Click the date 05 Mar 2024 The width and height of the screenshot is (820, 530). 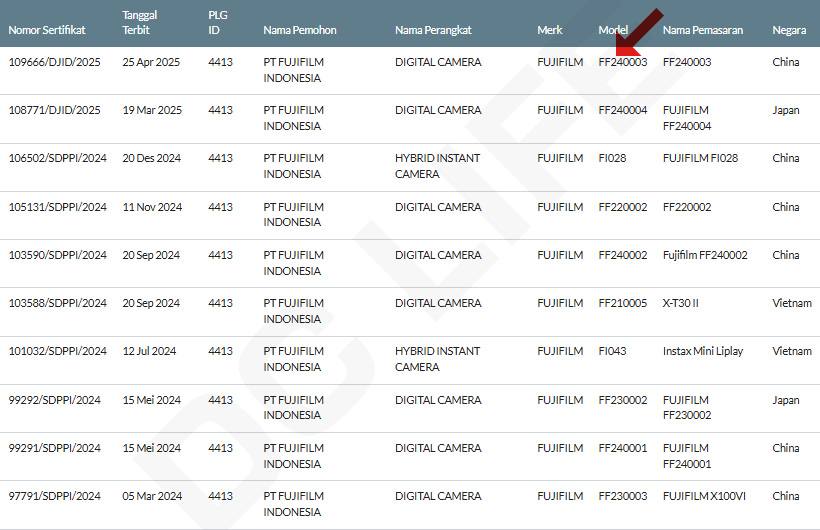152,496
